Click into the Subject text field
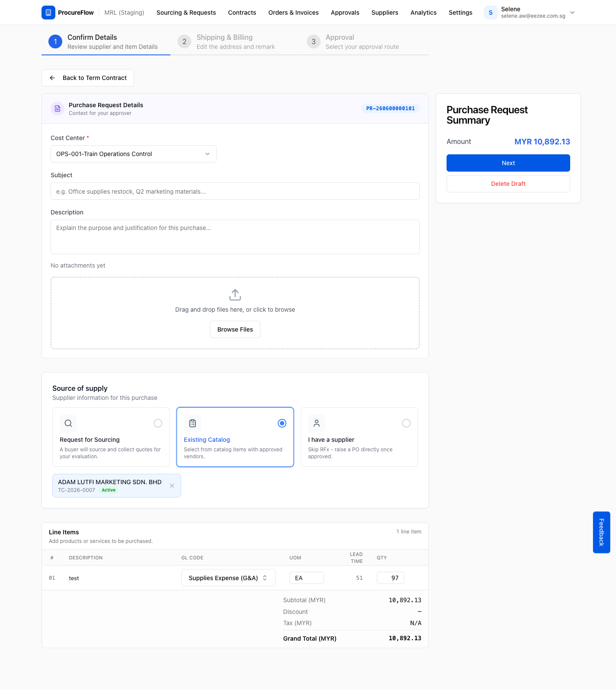The height and width of the screenshot is (696, 616). point(235,191)
